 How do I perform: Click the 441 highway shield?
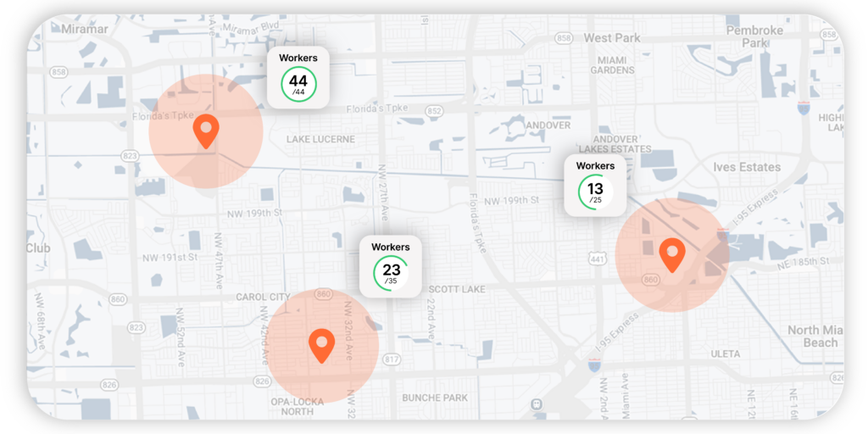597,259
